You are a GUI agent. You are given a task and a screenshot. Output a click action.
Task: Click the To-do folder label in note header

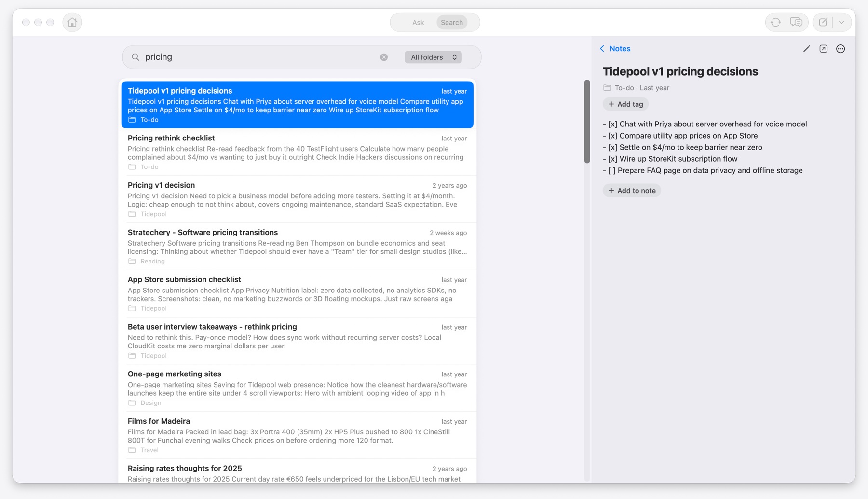pos(624,88)
